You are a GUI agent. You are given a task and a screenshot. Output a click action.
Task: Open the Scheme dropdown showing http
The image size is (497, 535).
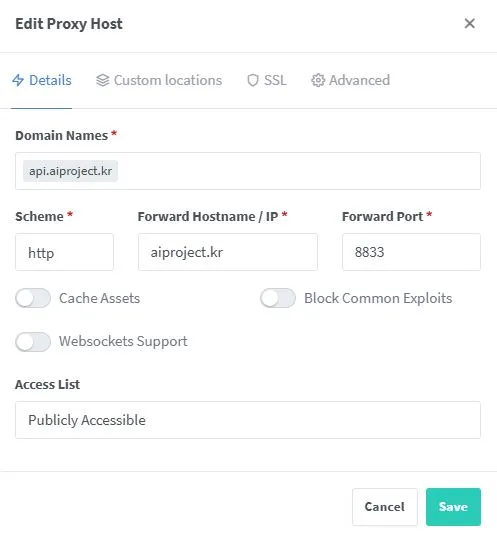tap(64, 252)
